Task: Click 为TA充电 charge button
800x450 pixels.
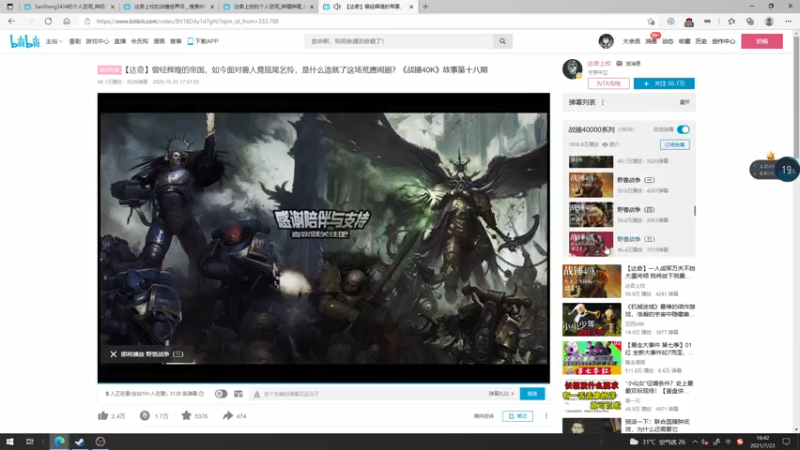Action: pyautogui.click(x=608, y=84)
